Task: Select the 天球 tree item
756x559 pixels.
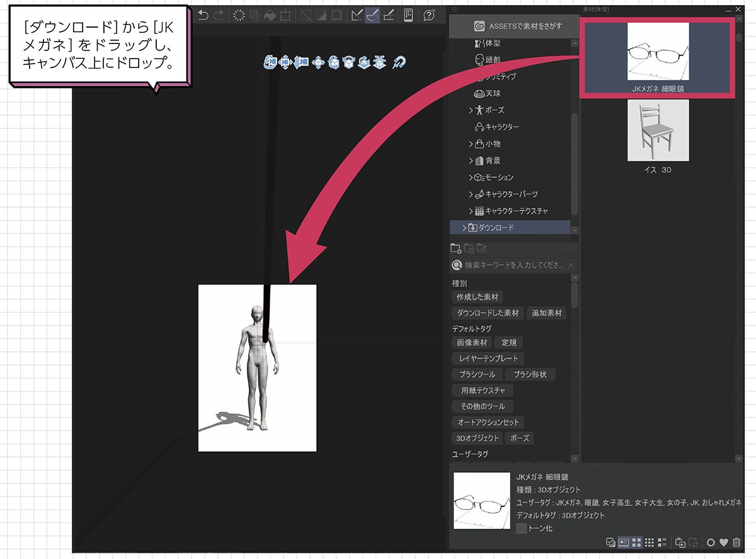Action: coord(492,93)
